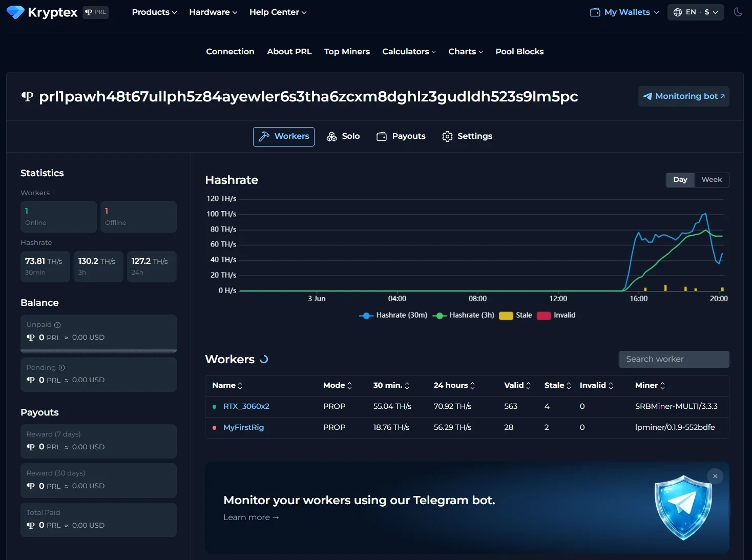
Task: Click the PRL coin badge beside logo
Action: [x=96, y=12]
